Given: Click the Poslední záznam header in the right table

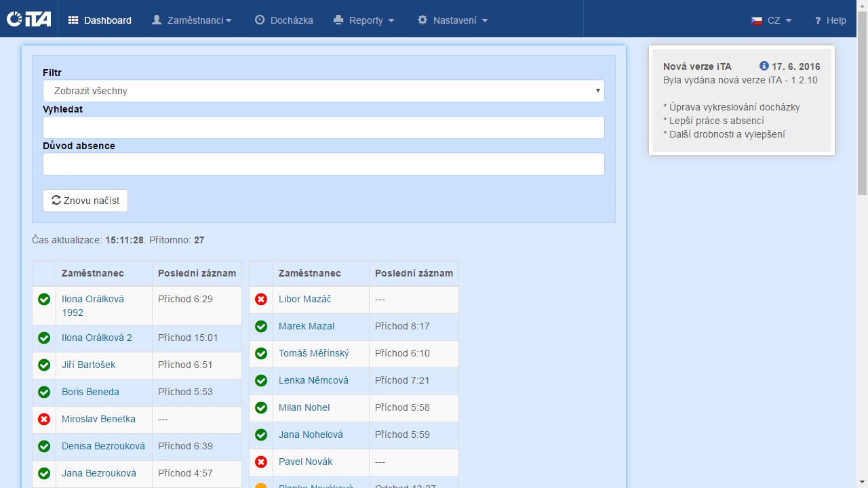Looking at the screenshot, I should click(414, 273).
